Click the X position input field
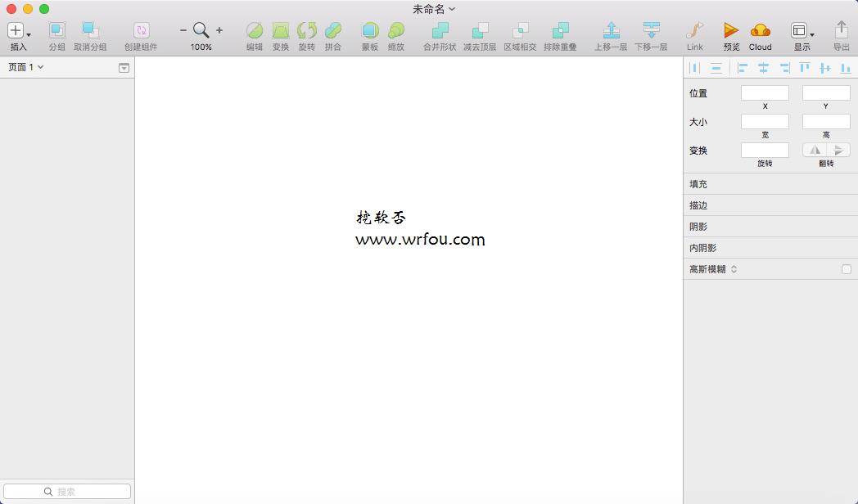Image resolution: width=858 pixels, height=504 pixels. (765, 93)
